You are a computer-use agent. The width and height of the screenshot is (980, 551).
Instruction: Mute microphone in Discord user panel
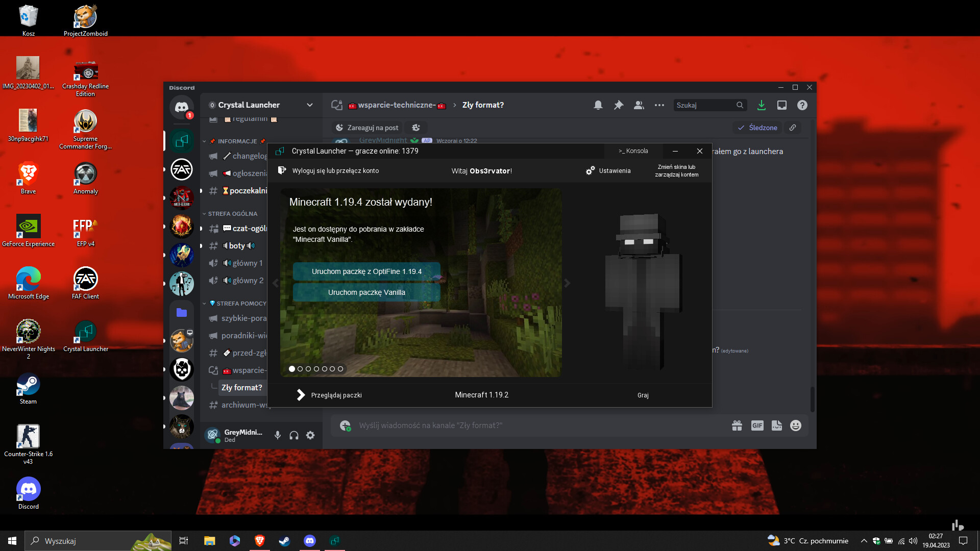click(x=278, y=435)
